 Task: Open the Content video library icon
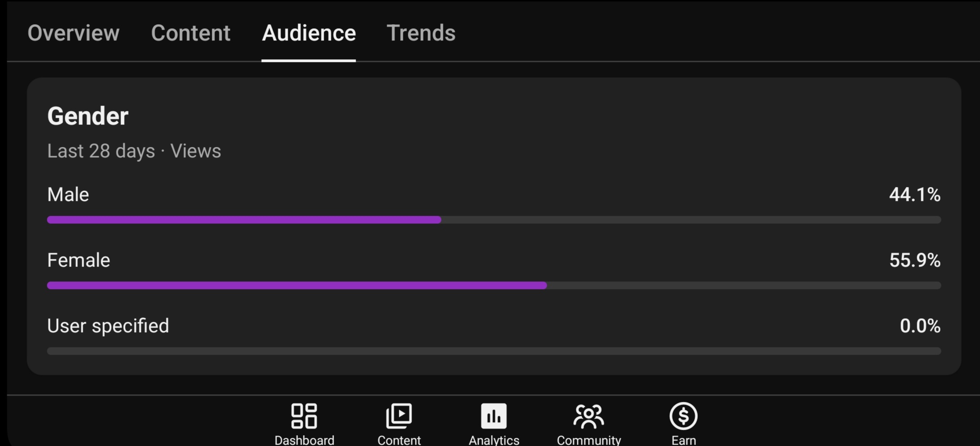click(399, 416)
